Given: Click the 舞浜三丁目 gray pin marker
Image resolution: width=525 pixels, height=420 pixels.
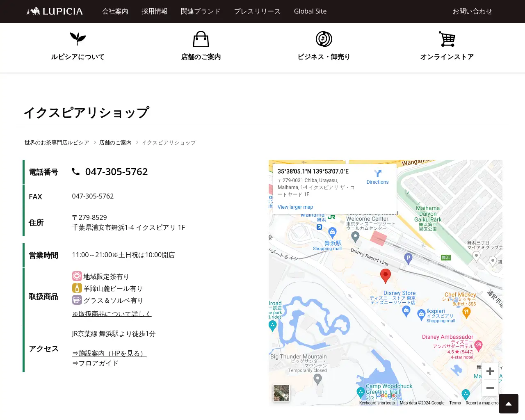Looking at the screenshot, I should tap(476, 256).
